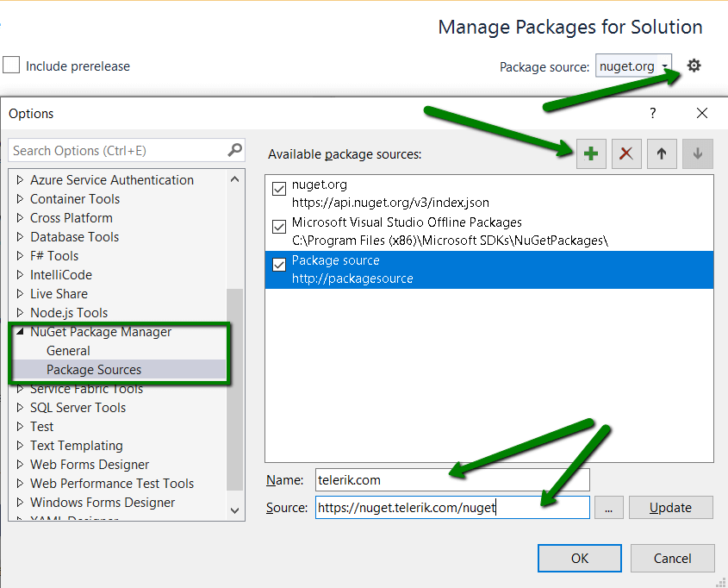Select General under NuGet Package Manager
Screen dimensions: 728x588
(x=68, y=351)
